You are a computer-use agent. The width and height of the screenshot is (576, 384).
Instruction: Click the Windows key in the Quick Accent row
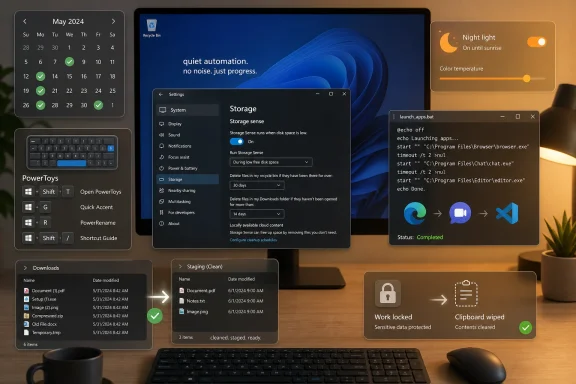[x=28, y=207]
